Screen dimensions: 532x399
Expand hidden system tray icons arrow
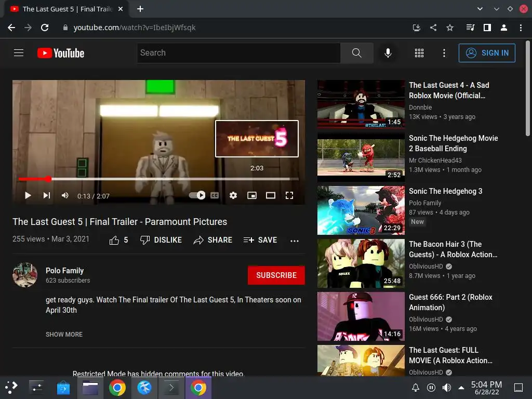[x=461, y=388]
